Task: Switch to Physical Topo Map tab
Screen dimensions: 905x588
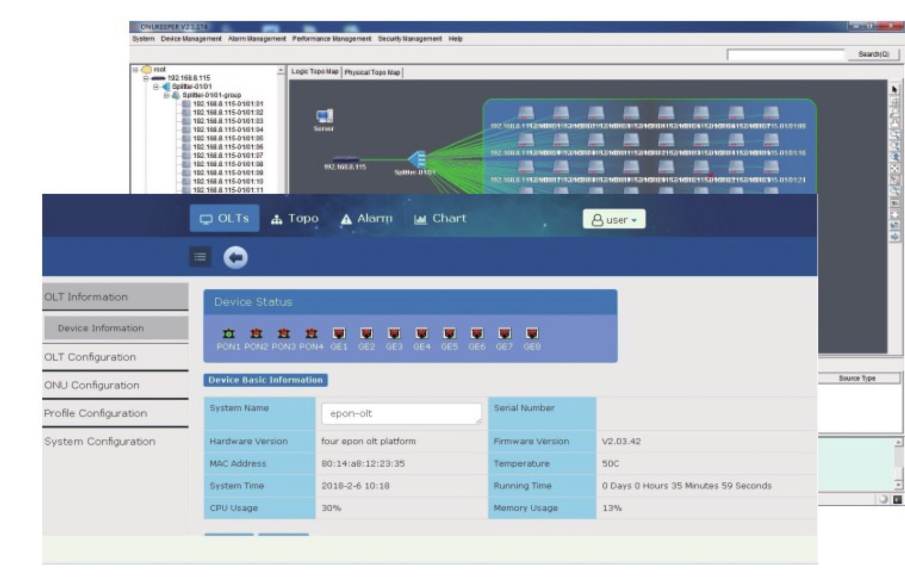Action: coord(372,72)
